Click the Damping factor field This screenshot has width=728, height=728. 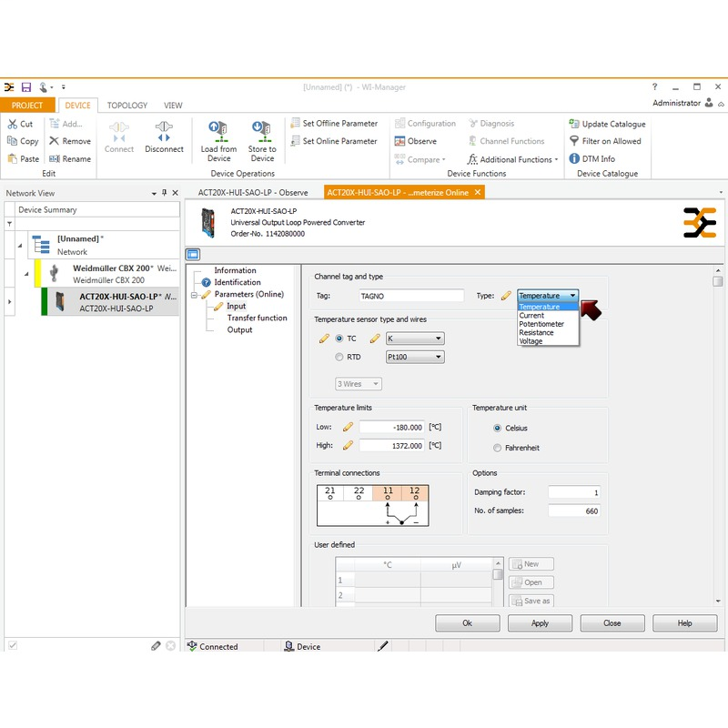click(574, 492)
